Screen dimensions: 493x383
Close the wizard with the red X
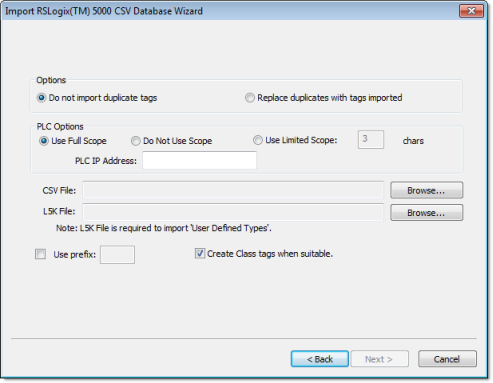point(471,11)
